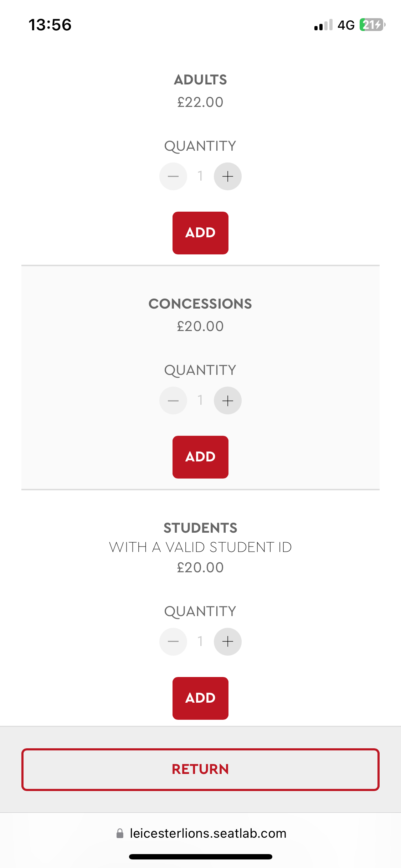Tap the leicesterlions.seatlab.com address bar

(208, 833)
